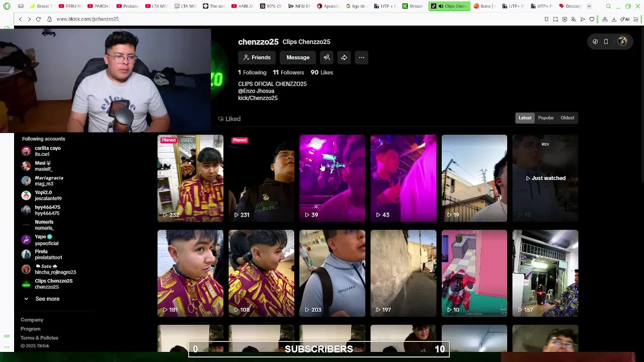This screenshot has height=362, width=644.
Task: Play the video with 203 views
Action: click(332, 273)
